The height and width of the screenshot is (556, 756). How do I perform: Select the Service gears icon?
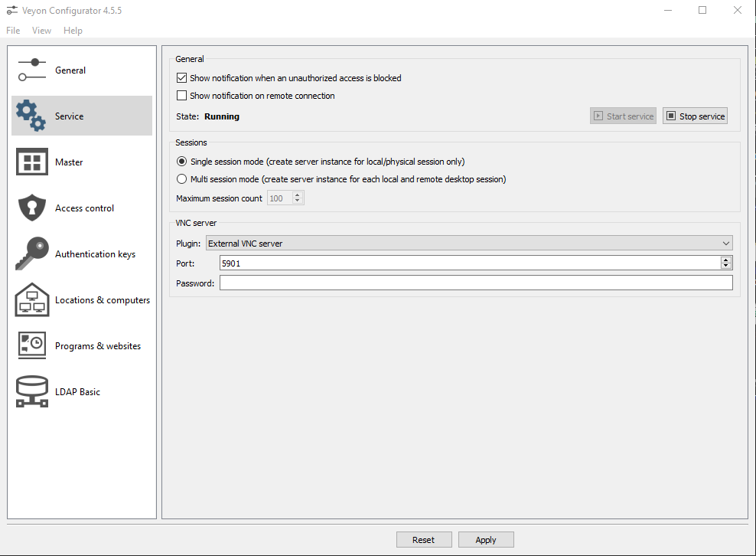[31, 116]
